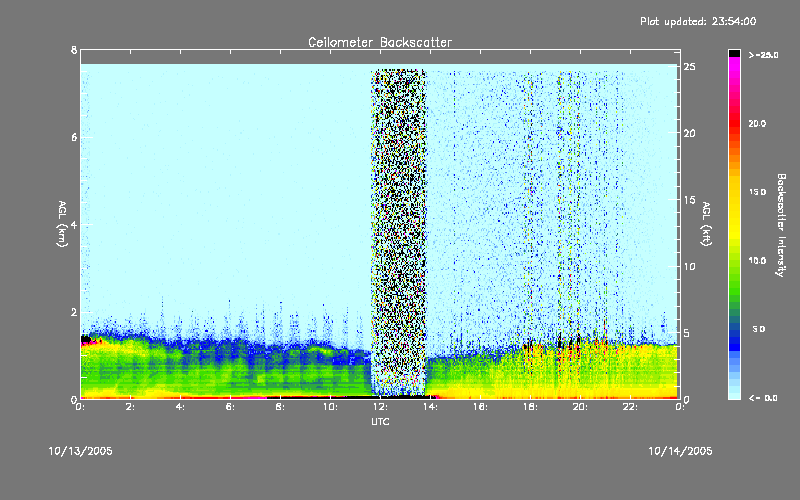Click the "5" label on the kft axis
The height and width of the screenshot is (500, 800).
[686, 333]
